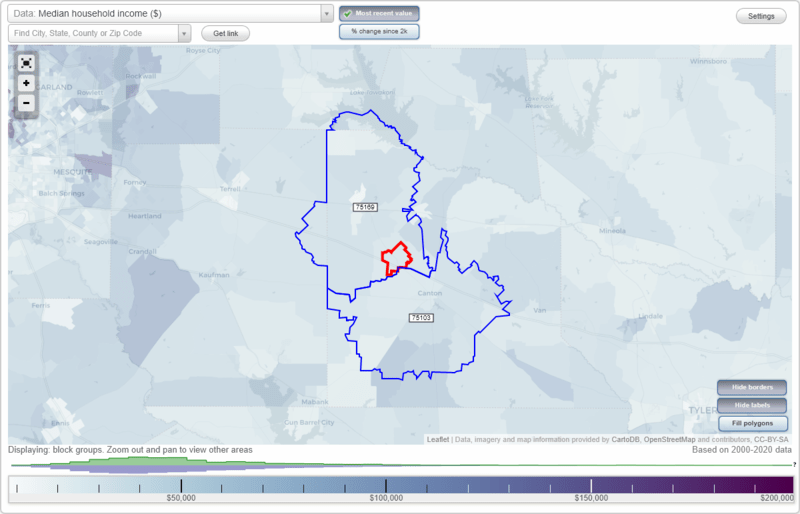Click the Lindale city label
Viewport: 800px width, 514px height.
tap(651, 316)
